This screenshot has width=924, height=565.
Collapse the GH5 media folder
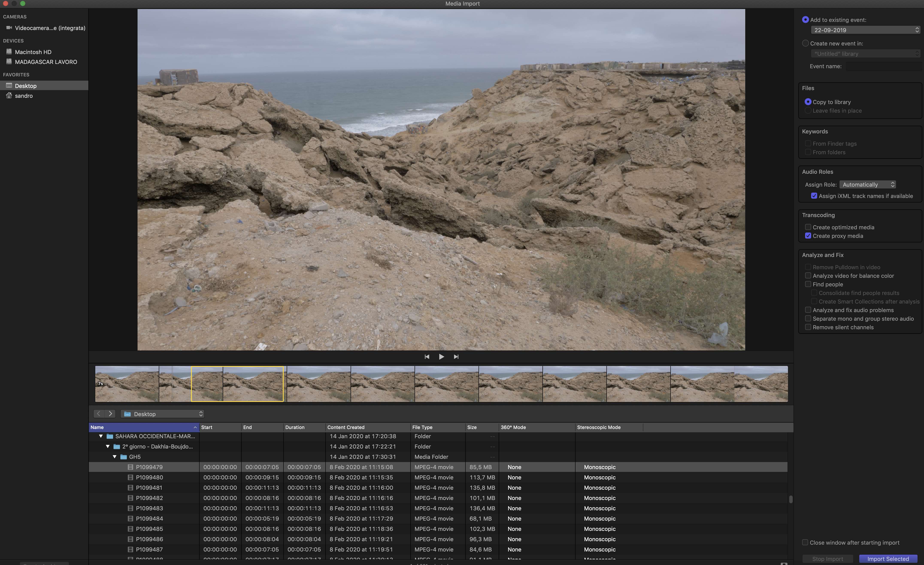tap(114, 457)
